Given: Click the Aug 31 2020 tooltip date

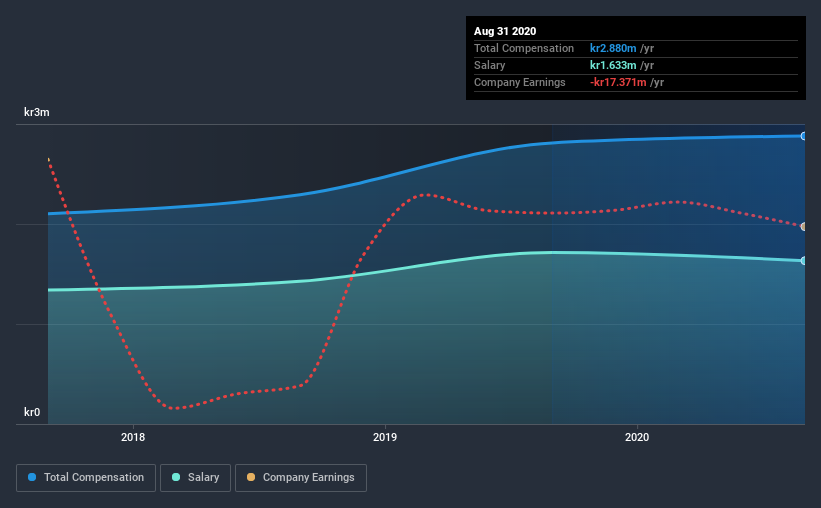Looking at the screenshot, I should tap(505, 31).
